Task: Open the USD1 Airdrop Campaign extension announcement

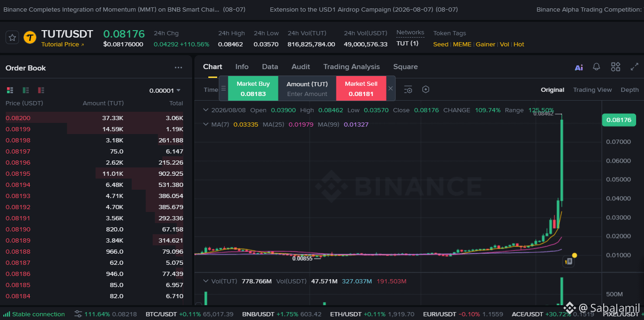Action: (364, 9)
